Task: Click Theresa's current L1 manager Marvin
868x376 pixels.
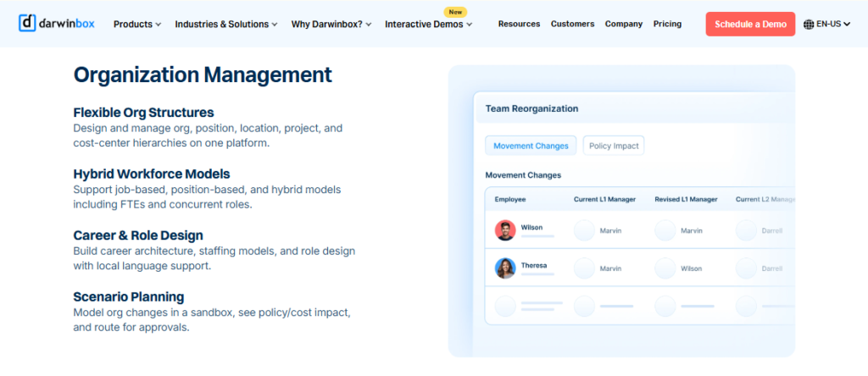Action: coord(610,268)
